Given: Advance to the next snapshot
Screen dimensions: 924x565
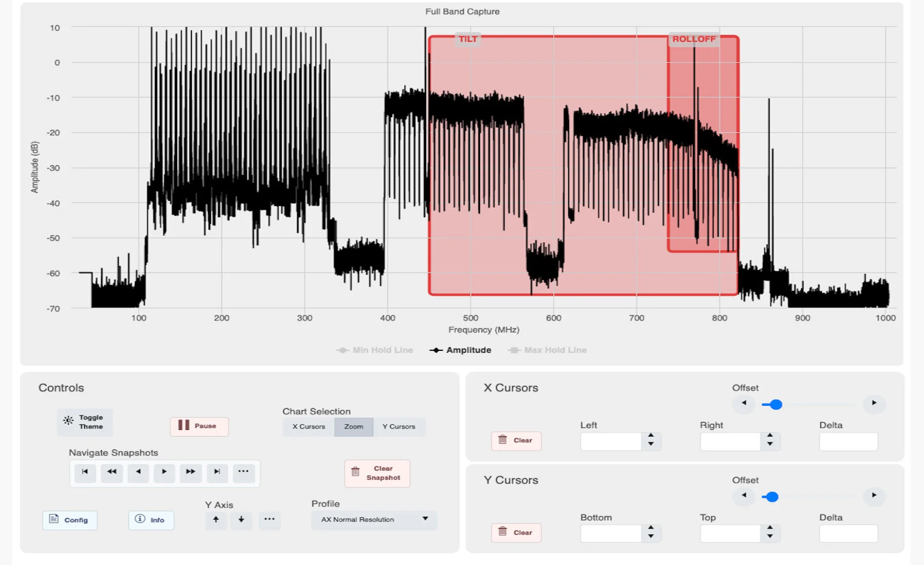Looking at the screenshot, I should (164, 473).
